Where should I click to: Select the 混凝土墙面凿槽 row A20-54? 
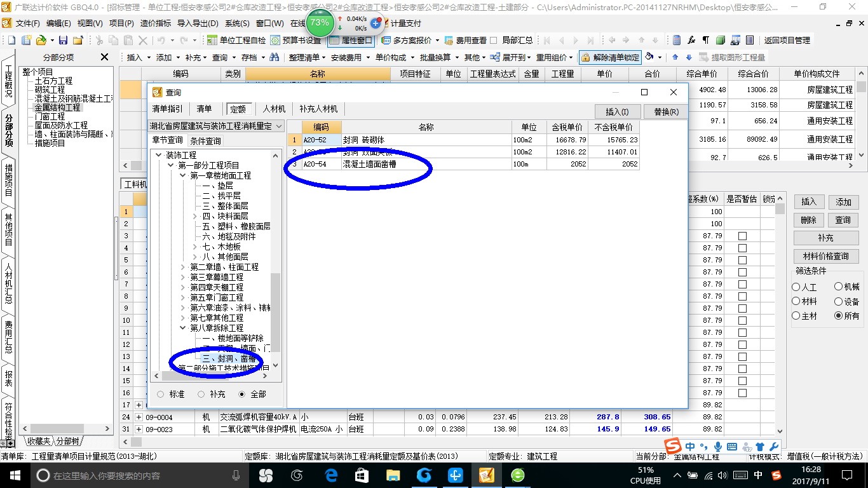463,164
